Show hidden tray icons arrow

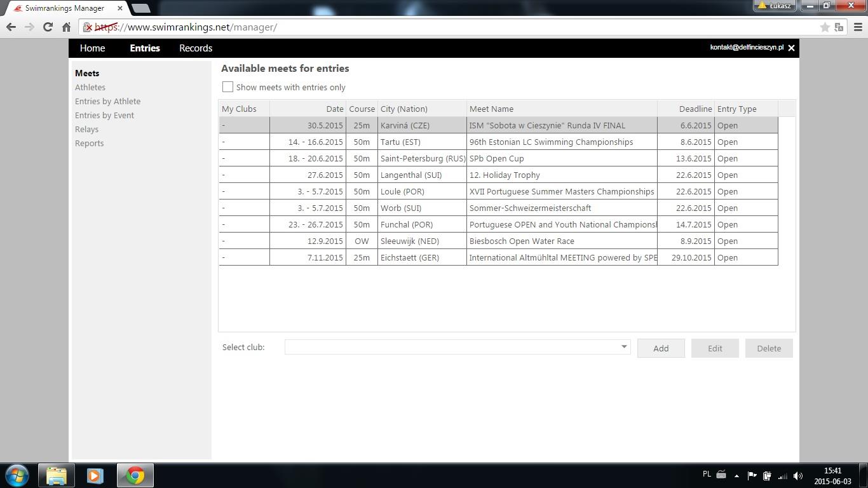tap(736, 475)
